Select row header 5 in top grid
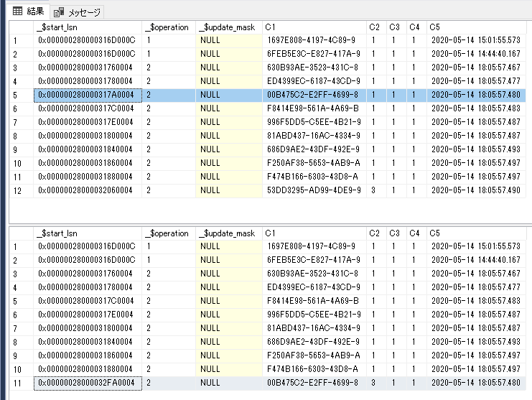Viewport: 532px width, 400px height. click(x=21, y=95)
